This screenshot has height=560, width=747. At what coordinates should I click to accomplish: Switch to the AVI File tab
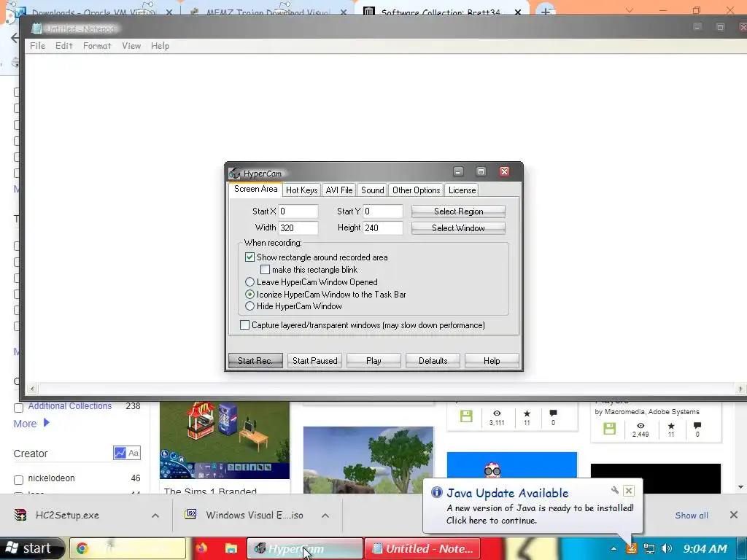click(x=339, y=190)
